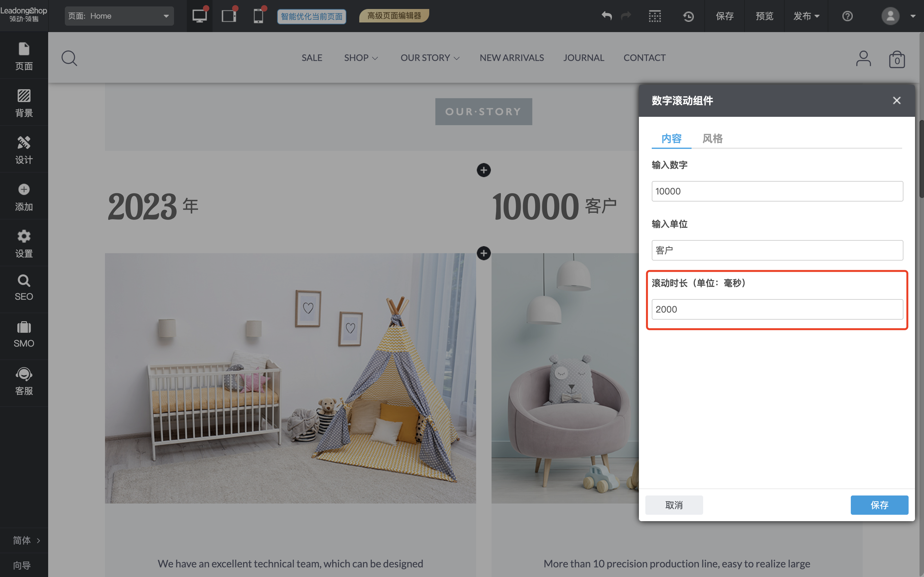The width and height of the screenshot is (924, 577).
Task: Click the 添加 add component sidebar icon
Action: (x=24, y=196)
